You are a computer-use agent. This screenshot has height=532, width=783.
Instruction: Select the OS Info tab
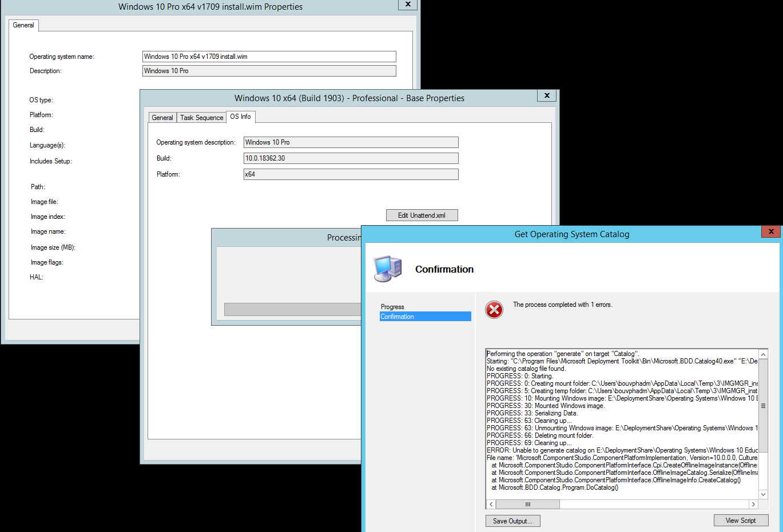(x=241, y=117)
